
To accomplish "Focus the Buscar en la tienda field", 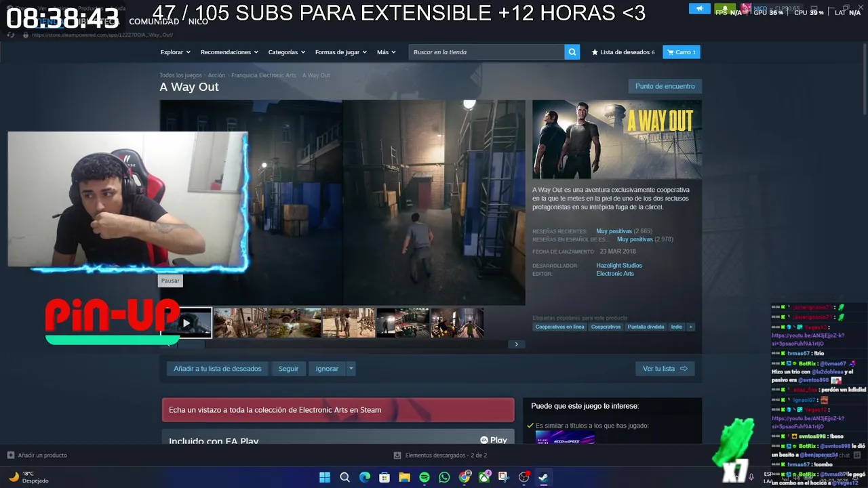I will click(x=486, y=52).
